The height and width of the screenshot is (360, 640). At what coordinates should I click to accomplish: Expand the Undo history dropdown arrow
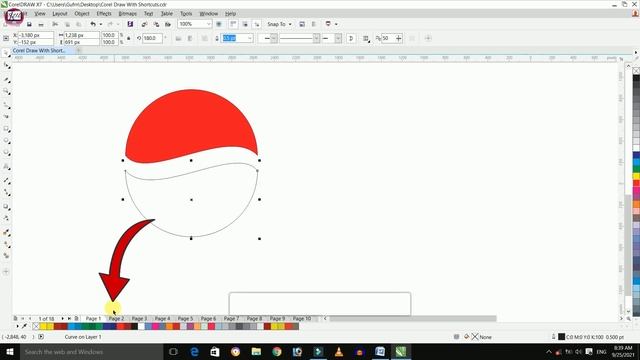click(x=101, y=24)
